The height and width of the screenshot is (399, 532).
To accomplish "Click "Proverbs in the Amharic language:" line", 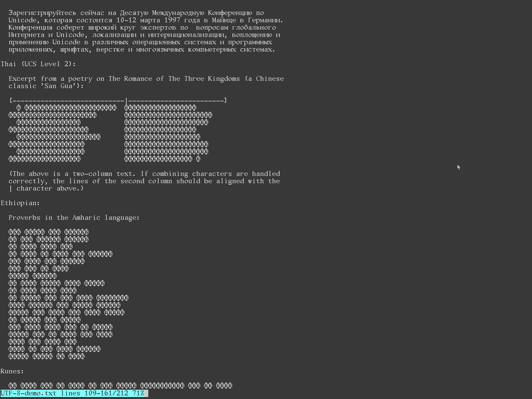I will pos(74,217).
